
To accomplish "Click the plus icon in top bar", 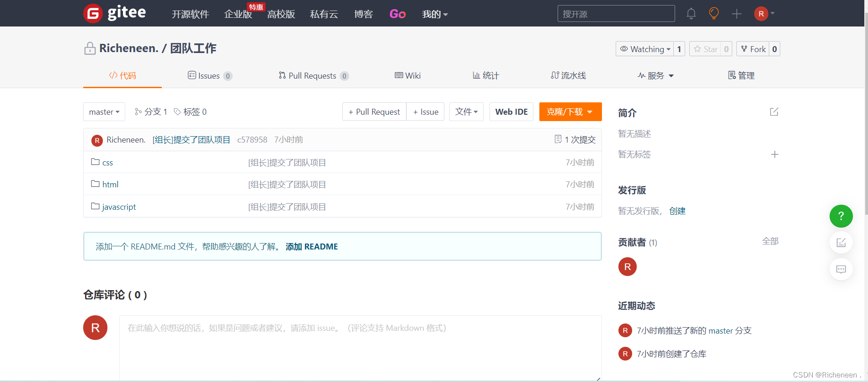I will [x=736, y=14].
